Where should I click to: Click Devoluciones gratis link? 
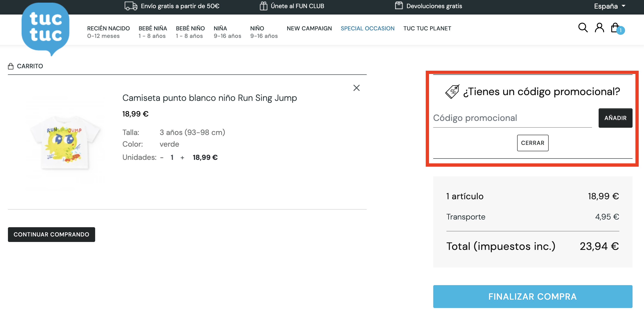(x=434, y=6)
